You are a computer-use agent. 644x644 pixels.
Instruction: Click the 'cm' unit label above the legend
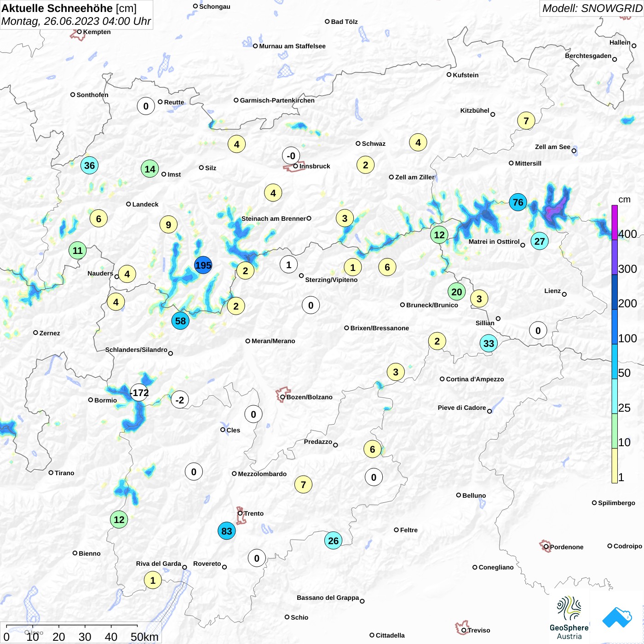pyautogui.click(x=624, y=200)
